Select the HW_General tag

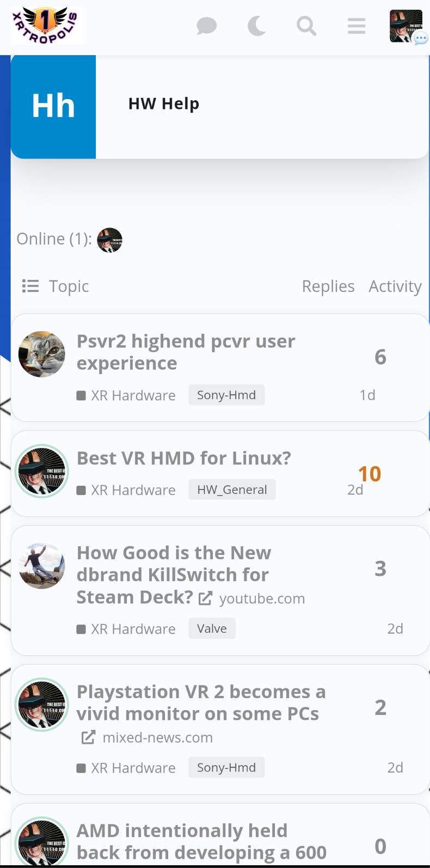(232, 490)
